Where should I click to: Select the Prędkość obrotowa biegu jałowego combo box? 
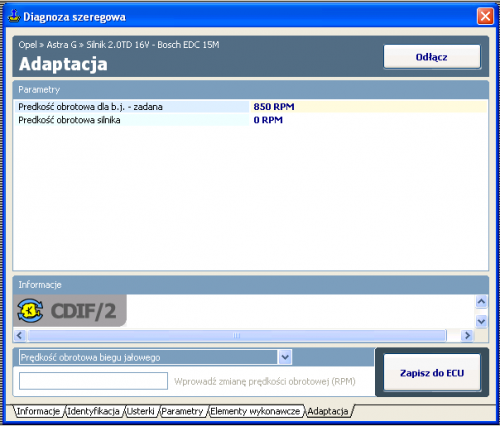tap(155, 357)
